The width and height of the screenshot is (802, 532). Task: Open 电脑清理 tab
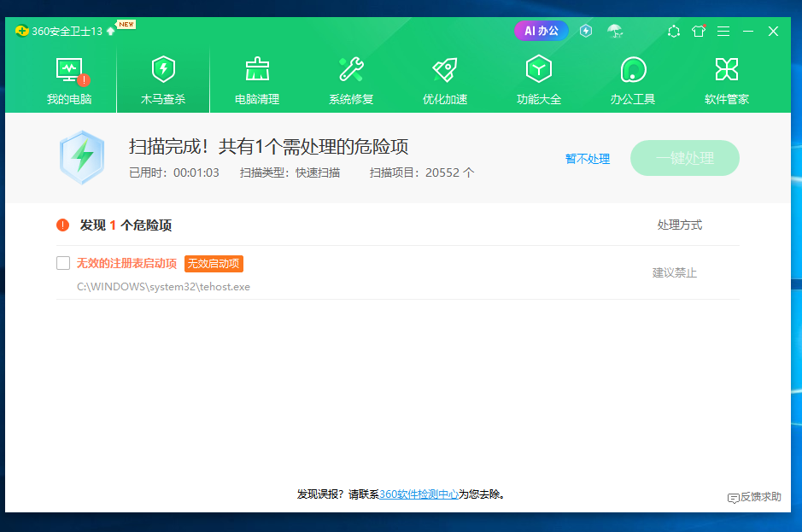pos(257,80)
